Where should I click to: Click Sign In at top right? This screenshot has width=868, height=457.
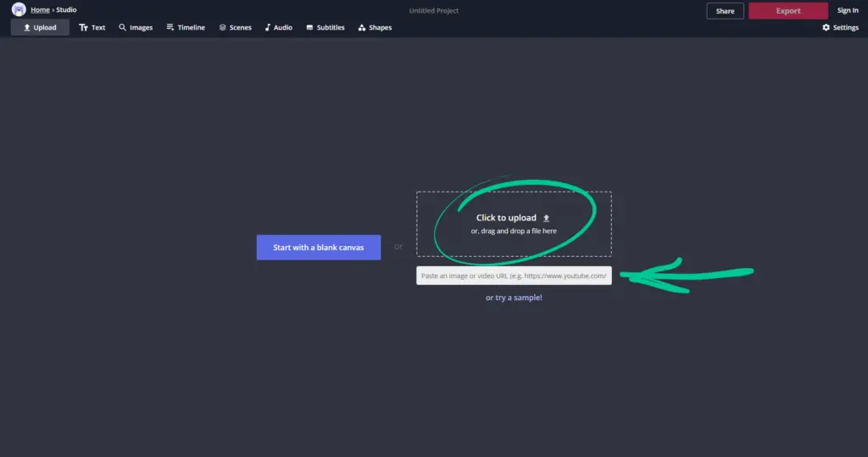[848, 11]
